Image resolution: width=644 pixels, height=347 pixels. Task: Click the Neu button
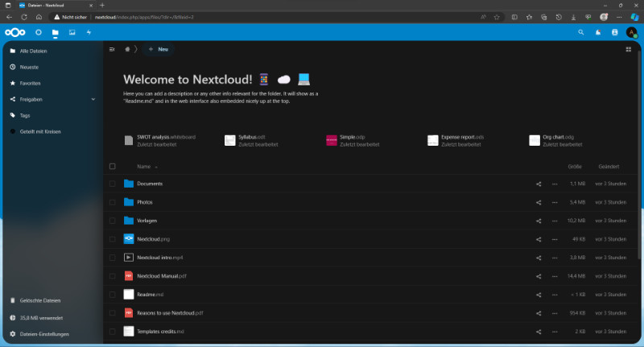tap(158, 49)
